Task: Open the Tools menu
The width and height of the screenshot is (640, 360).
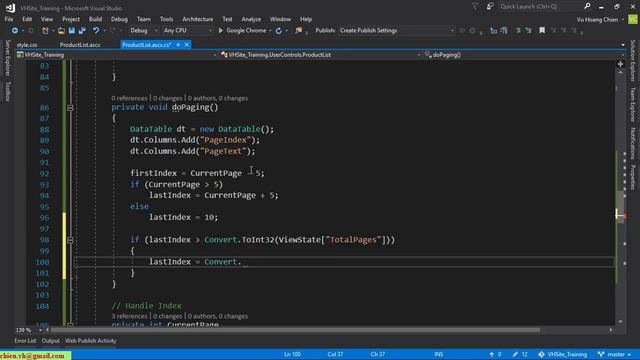Action: 167,19
